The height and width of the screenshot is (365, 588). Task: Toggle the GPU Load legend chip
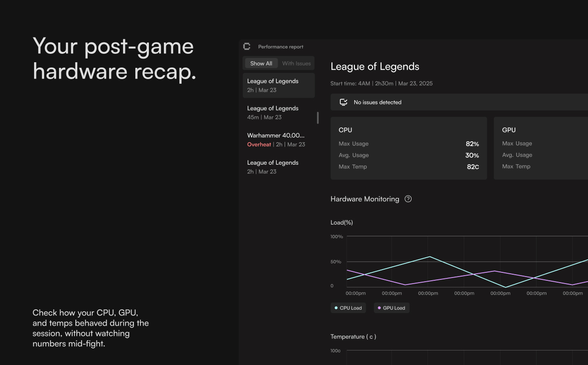click(391, 308)
